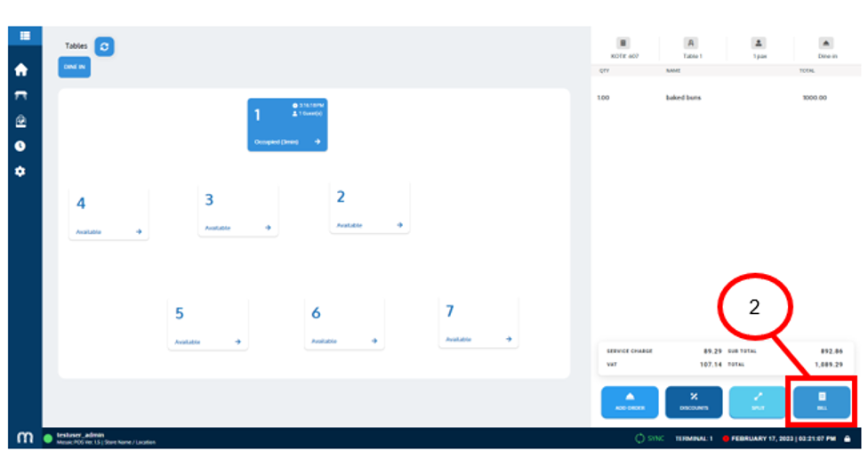Open the settings gear in the sidebar
The image size is (868, 459).
pyautogui.click(x=21, y=171)
